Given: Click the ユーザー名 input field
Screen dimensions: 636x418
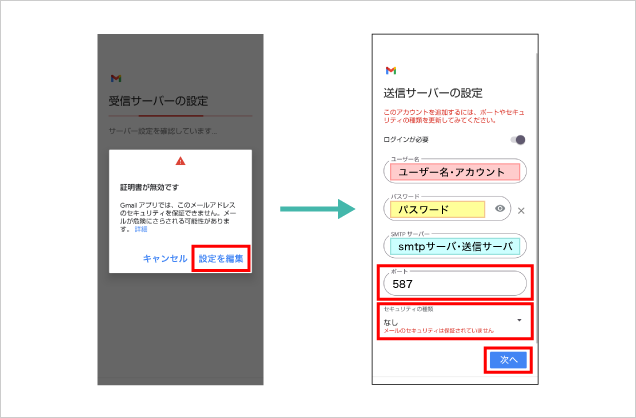Looking at the screenshot, I should [x=453, y=172].
